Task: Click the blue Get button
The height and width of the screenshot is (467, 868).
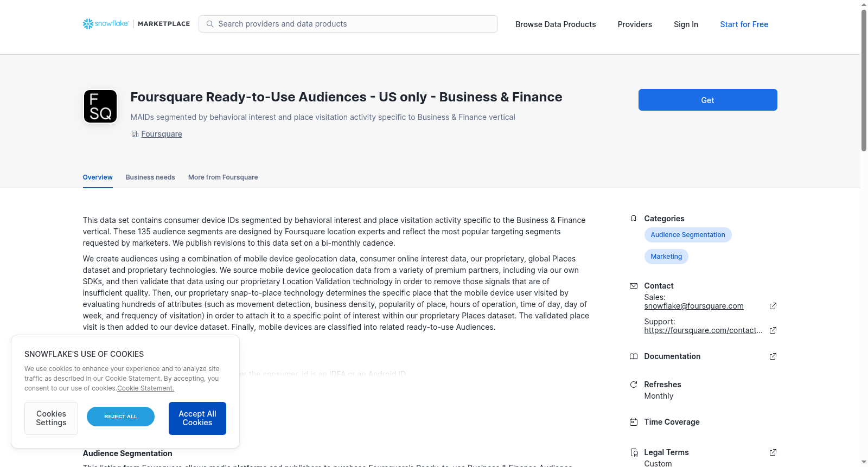Action: [707, 100]
